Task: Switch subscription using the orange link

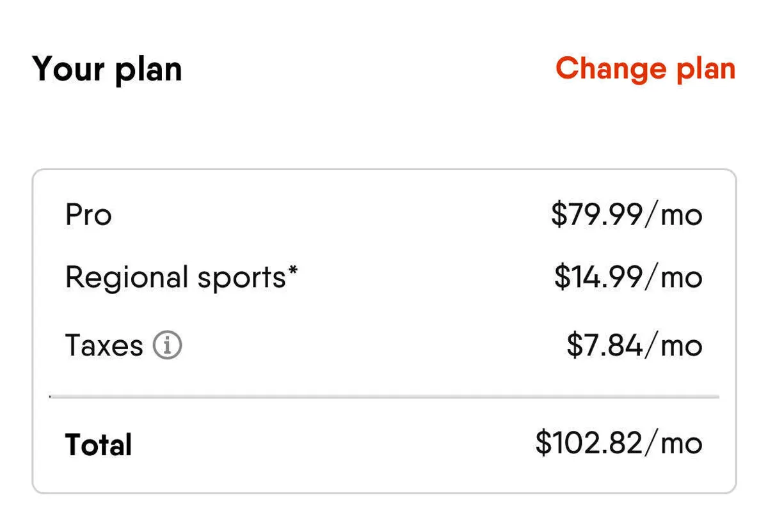Action: coord(645,69)
